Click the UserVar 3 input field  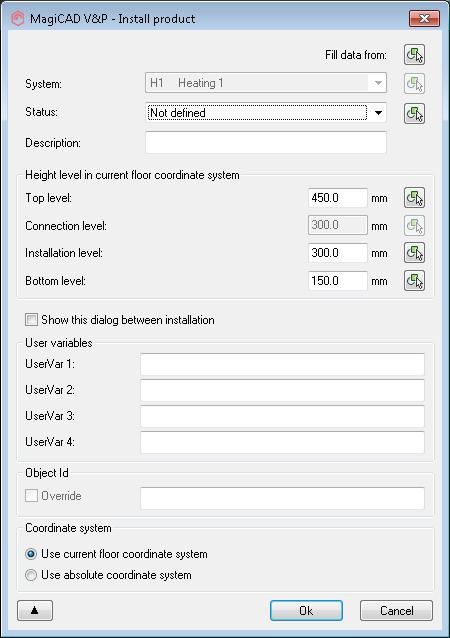282,416
